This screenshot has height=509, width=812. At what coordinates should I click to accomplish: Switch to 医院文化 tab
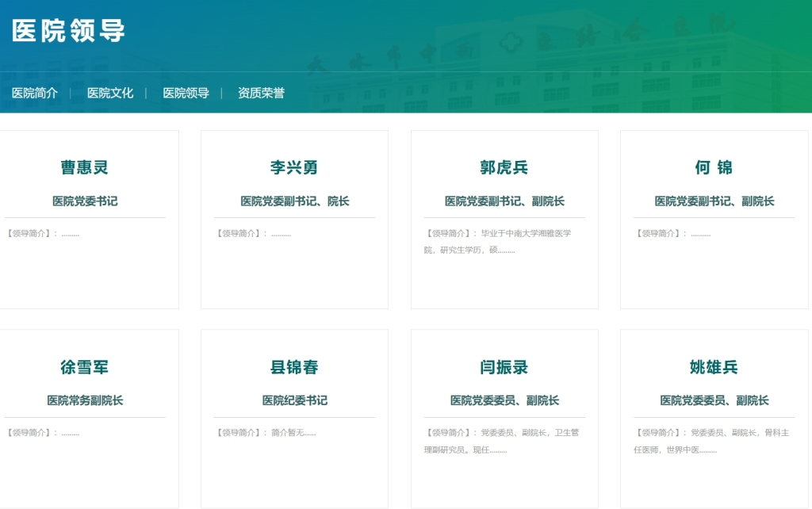point(110,94)
